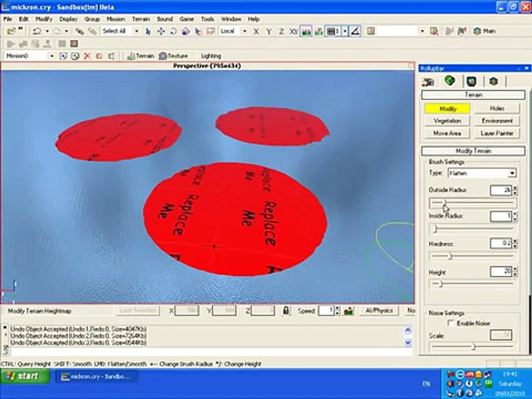The height and width of the screenshot is (399, 532).
Task: Activate the Rotate object tool
Action: 173,31
